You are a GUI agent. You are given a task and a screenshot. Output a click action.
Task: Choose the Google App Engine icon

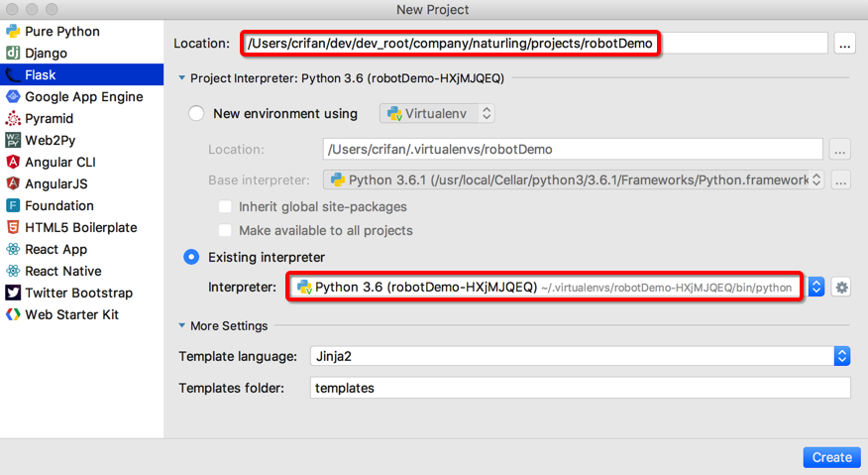pyautogui.click(x=14, y=96)
